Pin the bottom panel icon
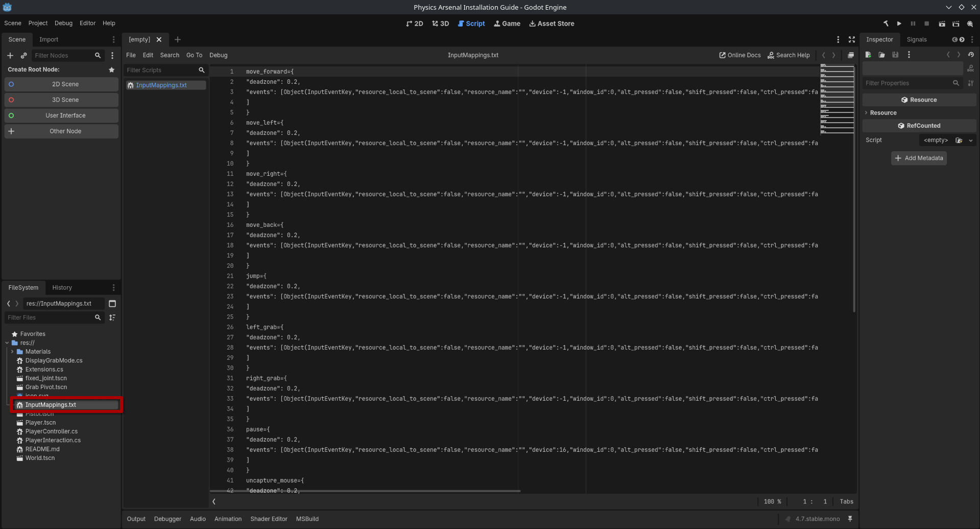The height and width of the screenshot is (529, 980). point(850,519)
